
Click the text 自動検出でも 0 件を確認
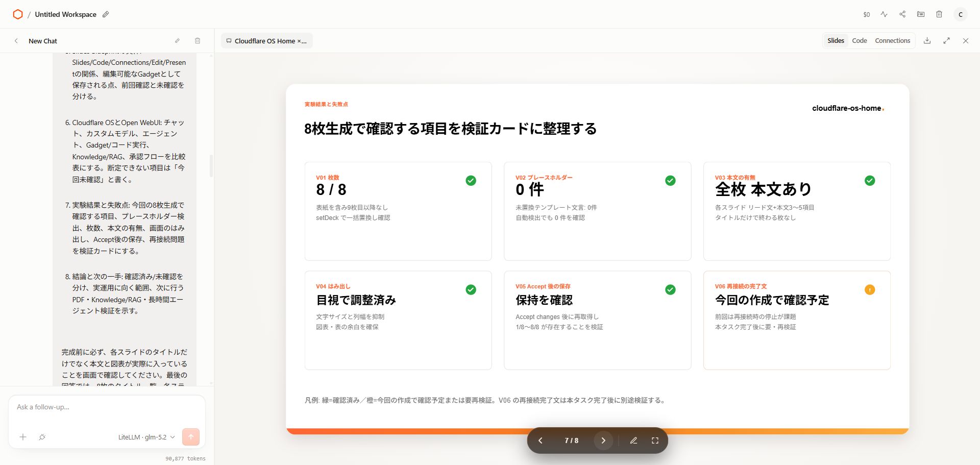550,218
